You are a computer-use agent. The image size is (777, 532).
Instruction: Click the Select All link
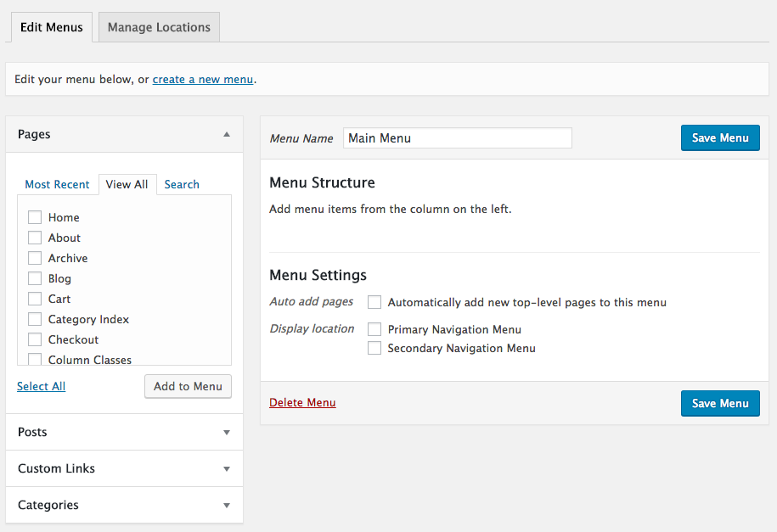click(41, 386)
